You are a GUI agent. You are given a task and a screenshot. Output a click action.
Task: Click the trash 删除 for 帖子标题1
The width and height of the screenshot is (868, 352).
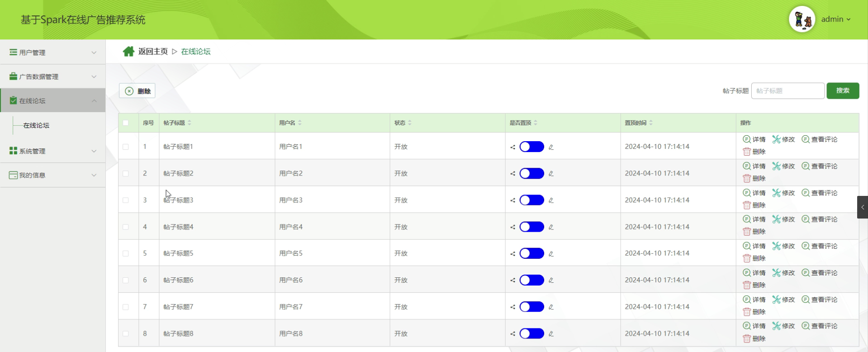coord(754,152)
